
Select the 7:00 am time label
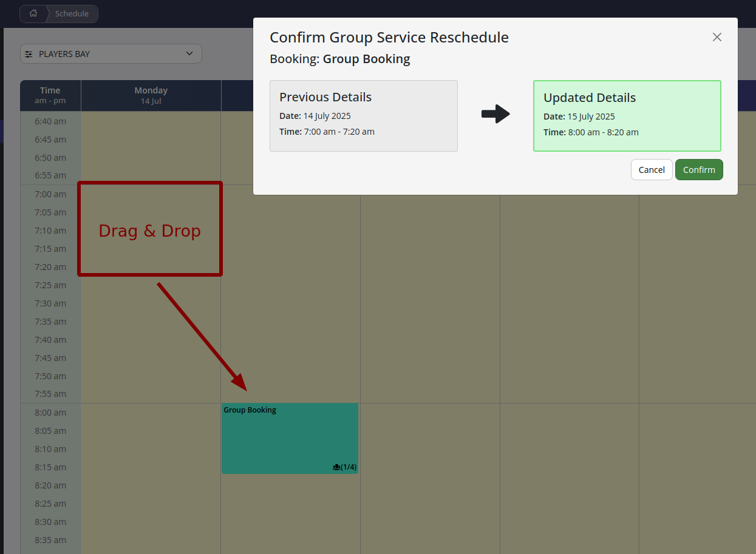pyautogui.click(x=50, y=194)
